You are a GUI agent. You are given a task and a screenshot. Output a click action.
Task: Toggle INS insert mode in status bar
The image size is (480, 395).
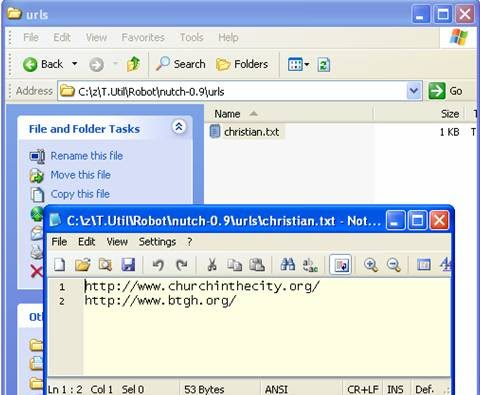[x=395, y=389]
